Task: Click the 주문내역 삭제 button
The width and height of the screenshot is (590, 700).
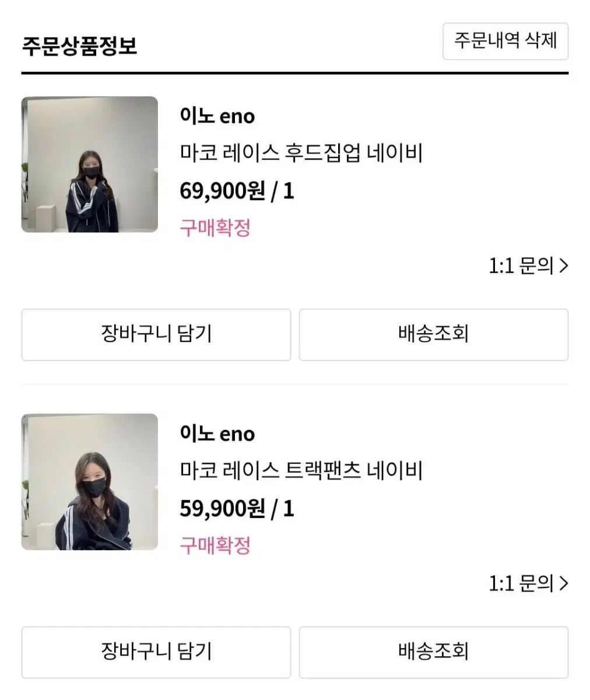Action: click(x=505, y=41)
